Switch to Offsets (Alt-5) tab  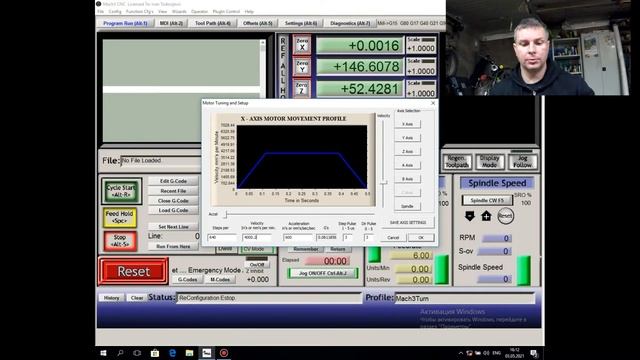258,24
